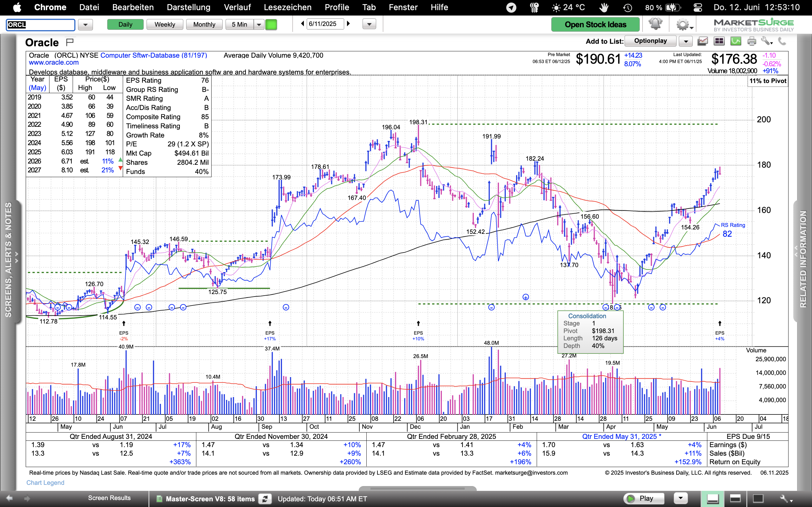The width and height of the screenshot is (812, 507).
Task: Click the printer icon
Action: (x=752, y=41)
